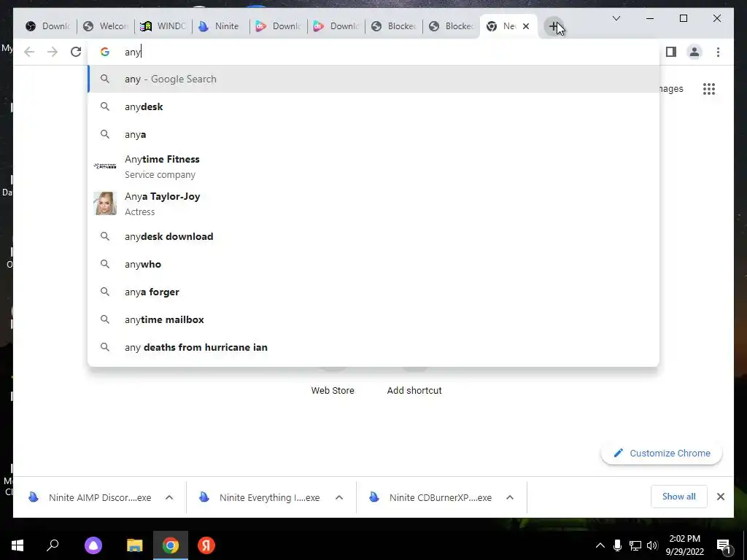Go forward with the right arrow icon
Screen dimensions: 747x560
[x=53, y=52]
